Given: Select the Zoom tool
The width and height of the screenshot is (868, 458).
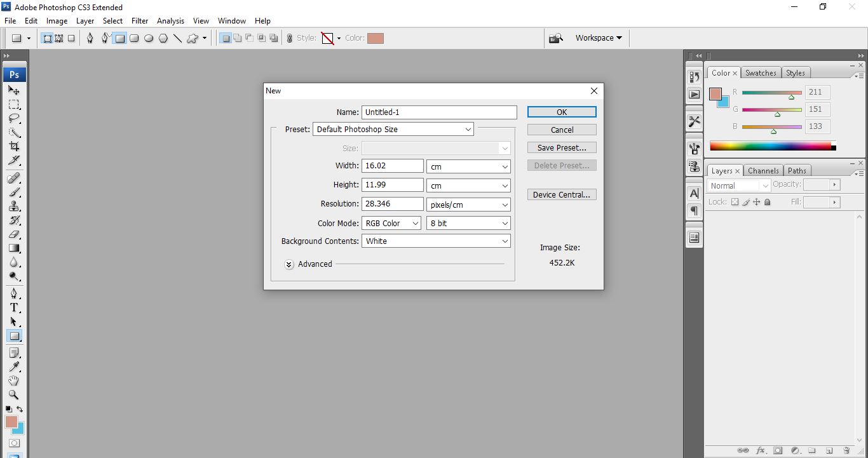Looking at the screenshot, I should coord(14,394).
